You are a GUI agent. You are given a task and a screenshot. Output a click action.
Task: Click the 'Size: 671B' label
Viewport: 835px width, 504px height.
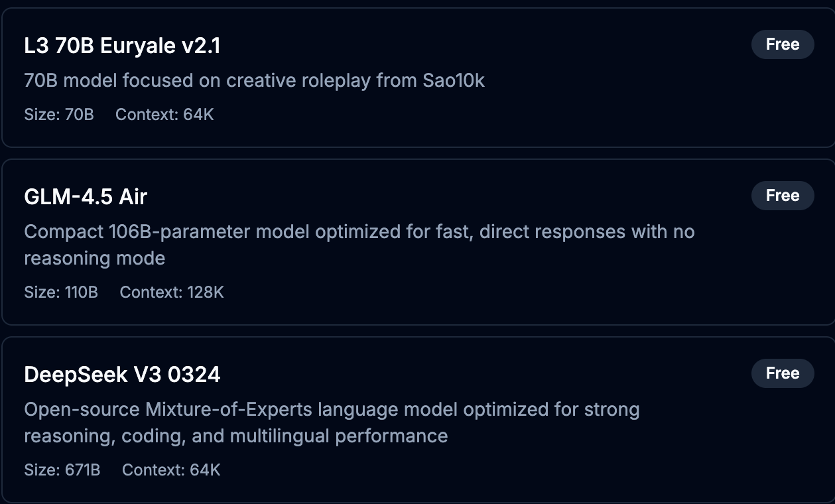[62, 470]
